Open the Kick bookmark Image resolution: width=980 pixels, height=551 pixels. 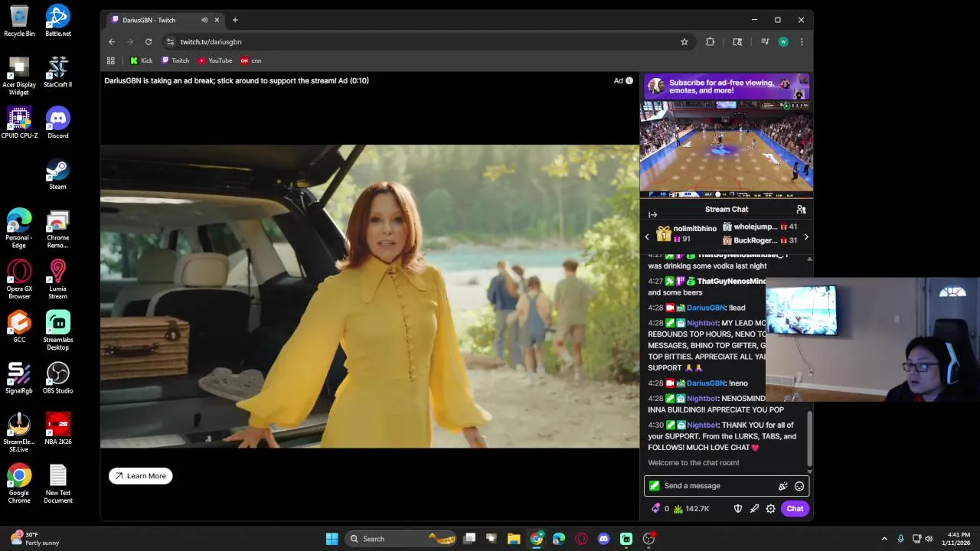click(x=142, y=60)
